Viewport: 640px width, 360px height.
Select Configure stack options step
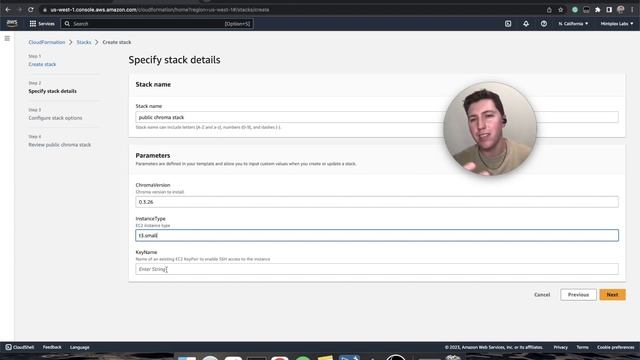click(55, 118)
